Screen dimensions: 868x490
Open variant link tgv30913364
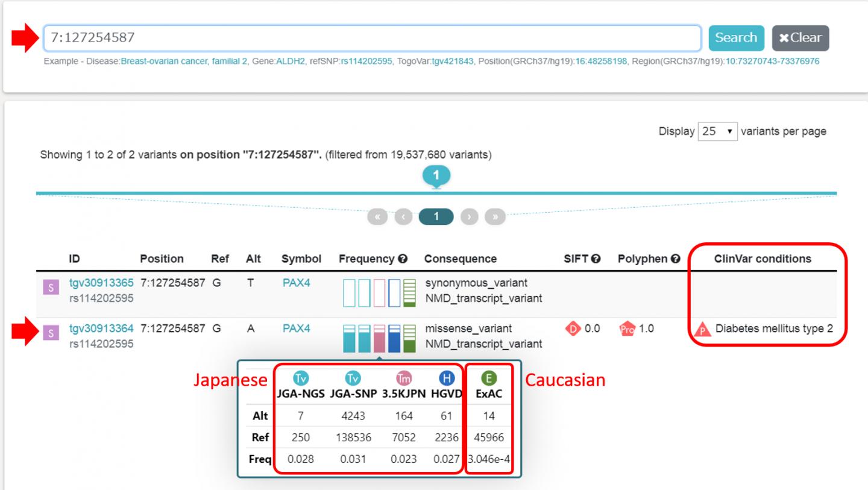(x=101, y=328)
